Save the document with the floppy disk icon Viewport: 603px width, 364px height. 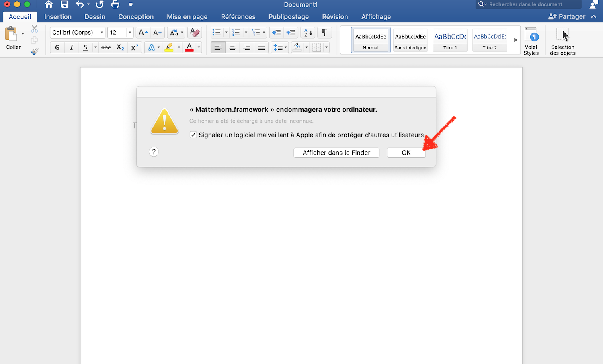pos(64,4)
